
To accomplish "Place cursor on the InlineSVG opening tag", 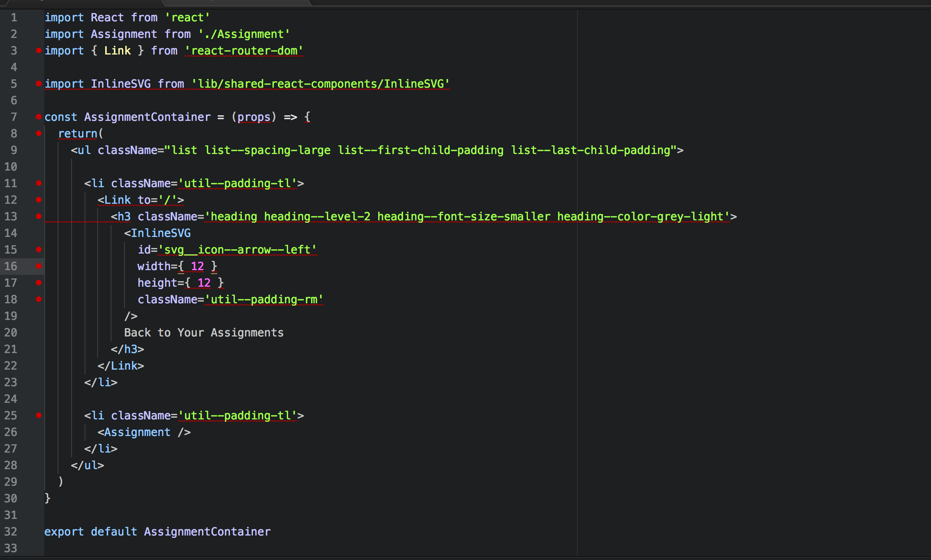I will [x=157, y=233].
